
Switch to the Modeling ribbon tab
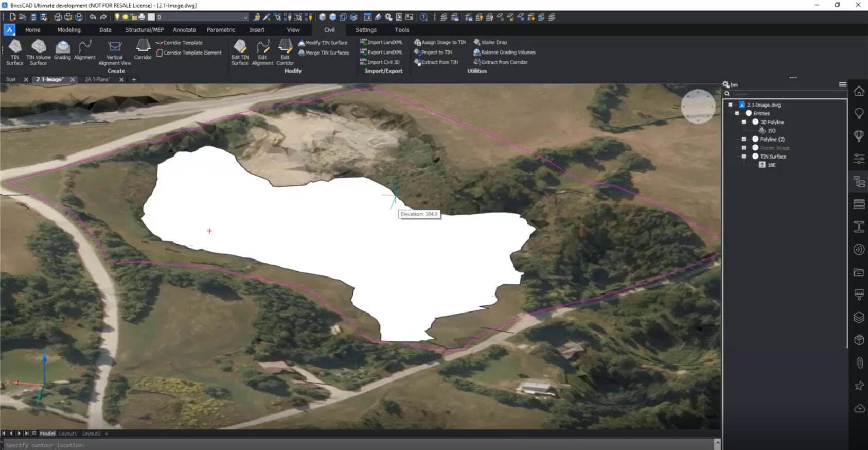coord(69,30)
